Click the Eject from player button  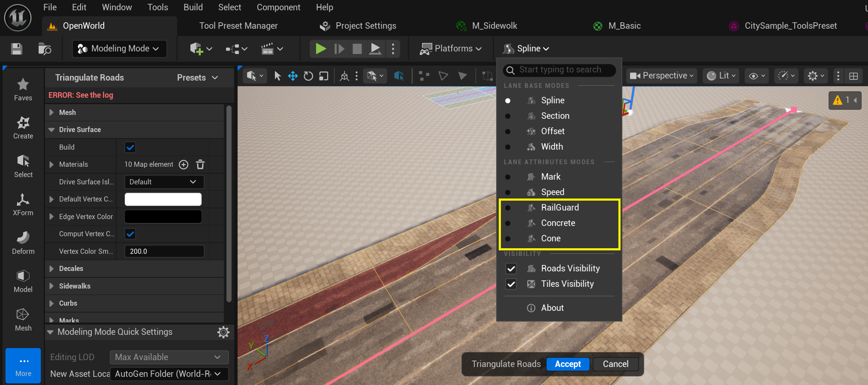(375, 49)
